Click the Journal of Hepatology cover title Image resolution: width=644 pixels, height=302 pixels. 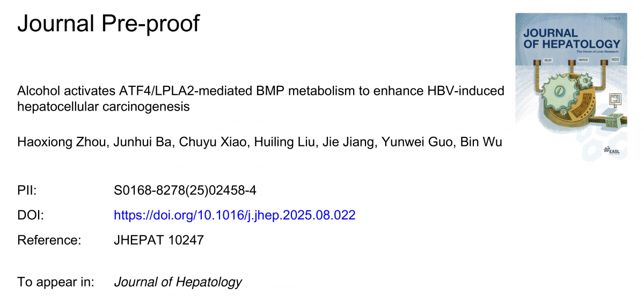tap(572, 38)
